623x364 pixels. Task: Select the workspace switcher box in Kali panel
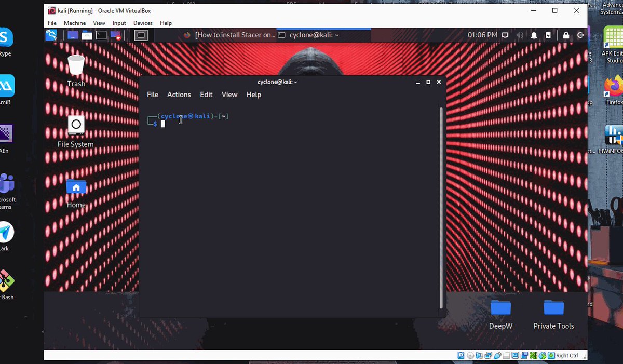pos(141,35)
